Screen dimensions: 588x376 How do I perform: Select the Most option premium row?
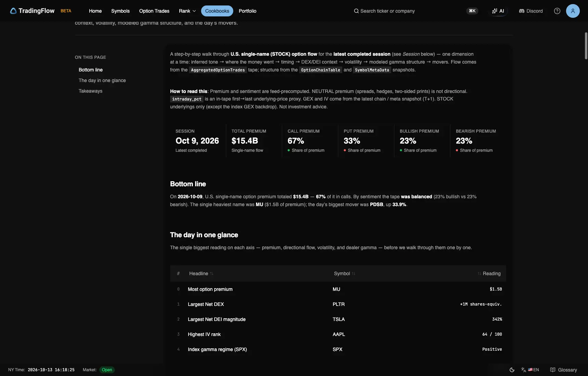click(x=338, y=289)
